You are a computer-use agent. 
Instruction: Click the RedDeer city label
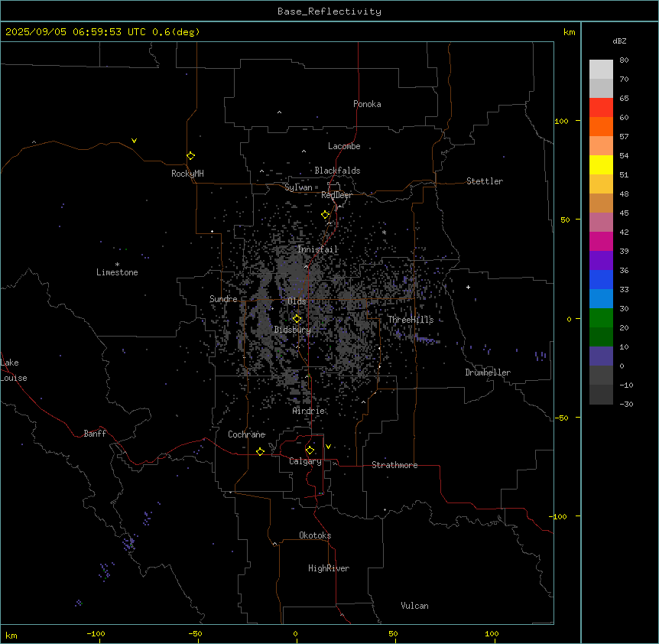click(x=336, y=196)
